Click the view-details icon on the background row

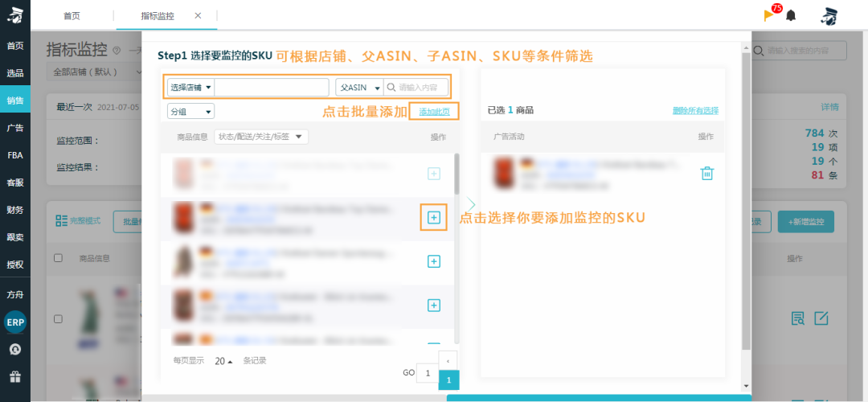798,318
